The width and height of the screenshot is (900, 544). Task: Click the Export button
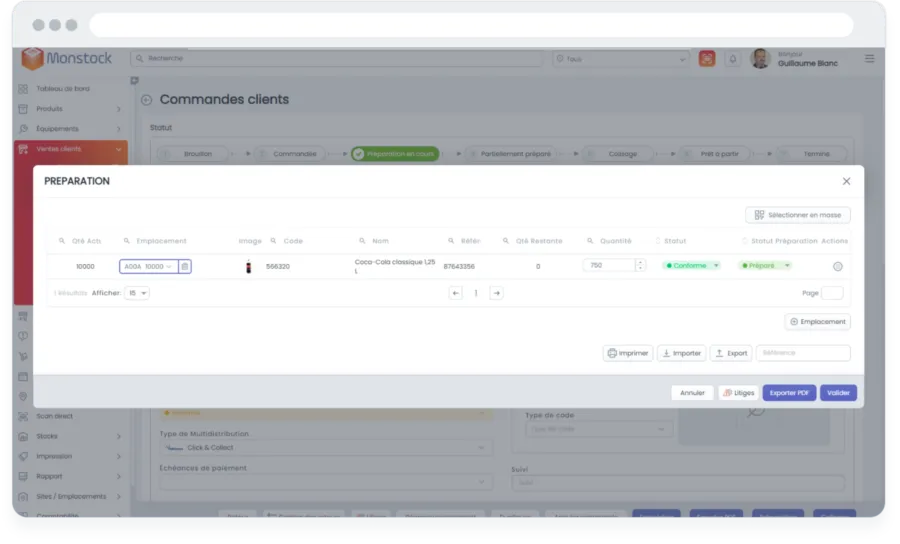coord(731,353)
